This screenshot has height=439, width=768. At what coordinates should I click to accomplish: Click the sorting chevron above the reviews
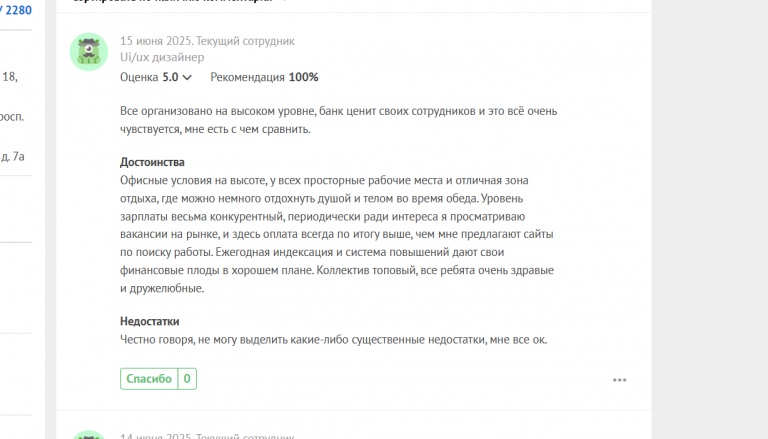tap(284, 2)
